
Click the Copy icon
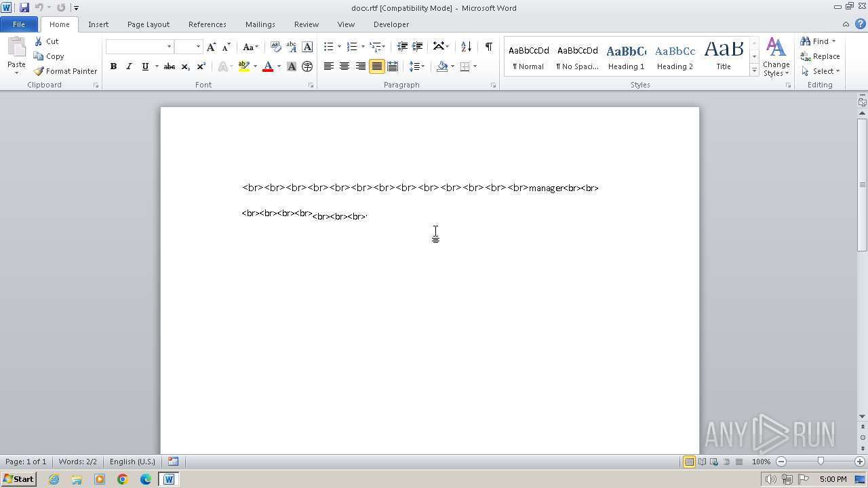pos(39,56)
